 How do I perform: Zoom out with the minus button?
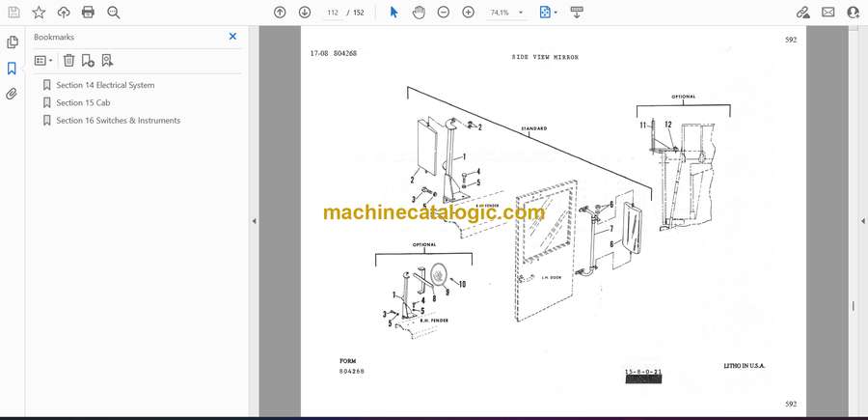pos(444,13)
